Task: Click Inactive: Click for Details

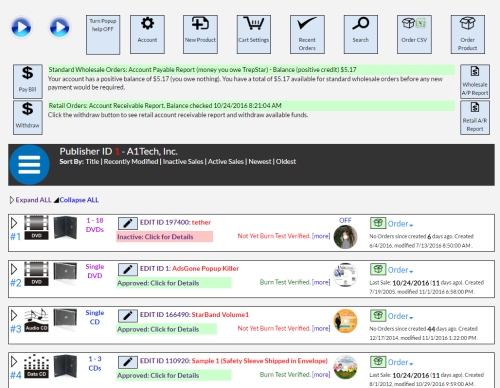Action: (x=165, y=237)
